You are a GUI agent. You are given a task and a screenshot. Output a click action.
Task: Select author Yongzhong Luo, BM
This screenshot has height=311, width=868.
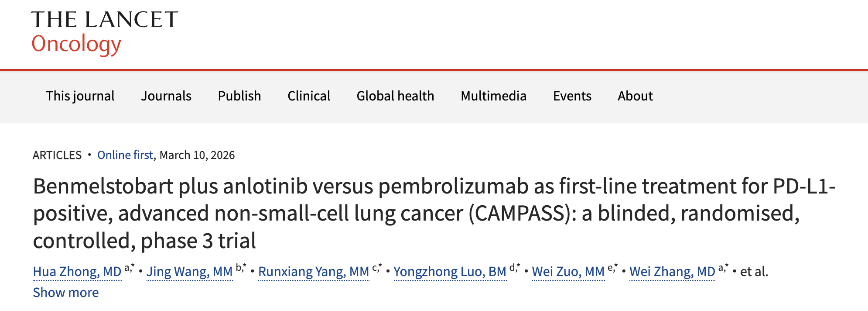tap(450, 272)
